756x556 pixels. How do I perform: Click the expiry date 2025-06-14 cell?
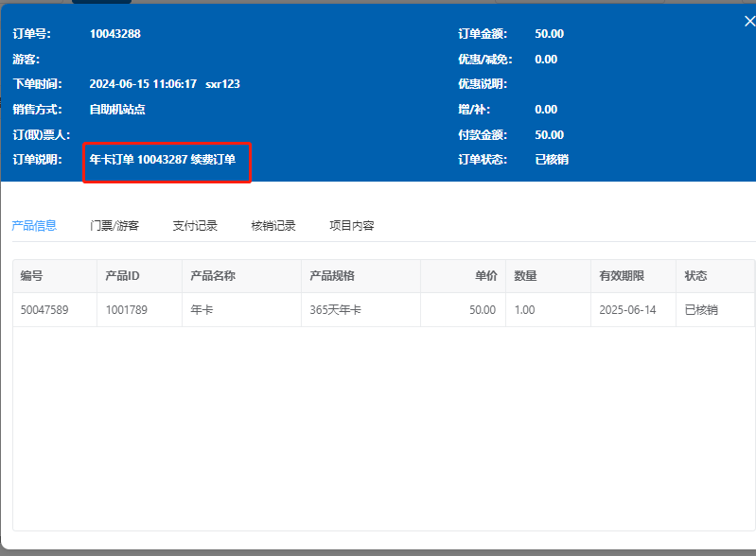pos(627,310)
